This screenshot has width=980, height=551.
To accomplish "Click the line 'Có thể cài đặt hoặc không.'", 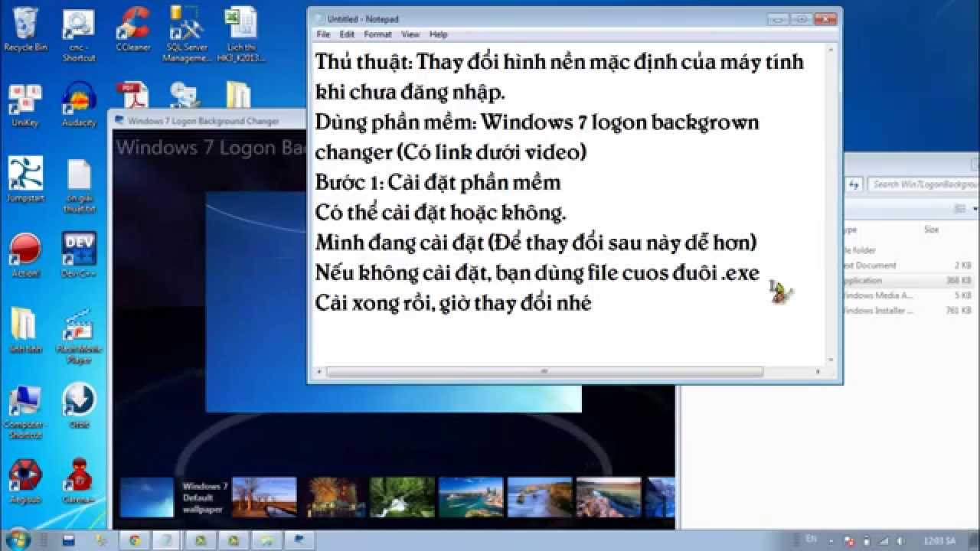I will pos(440,212).
